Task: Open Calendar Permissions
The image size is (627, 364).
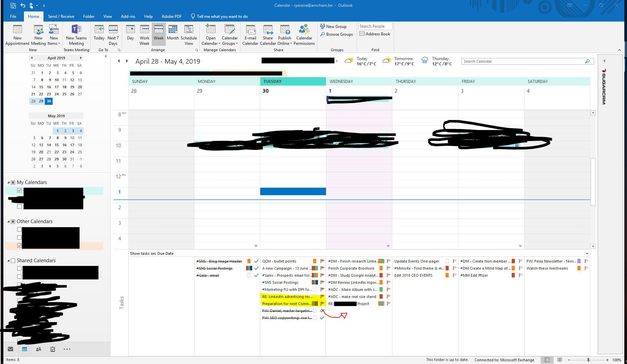Action: pyautogui.click(x=304, y=35)
